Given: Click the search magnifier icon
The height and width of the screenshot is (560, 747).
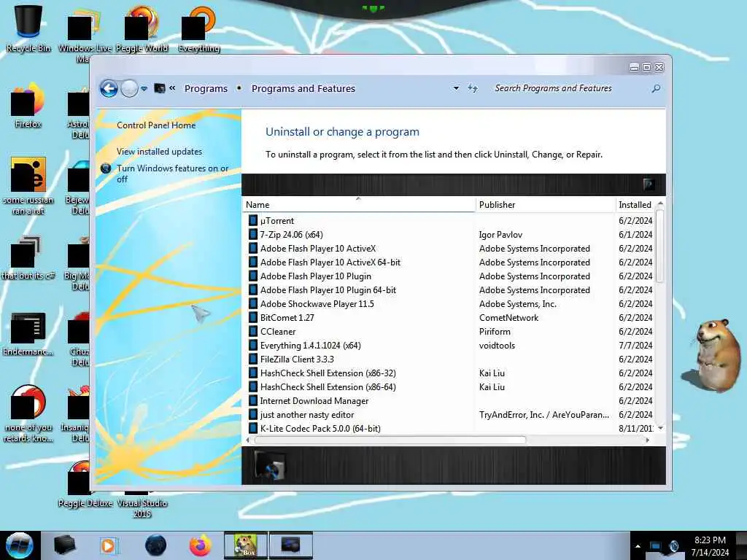Looking at the screenshot, I should click(656, 88).
